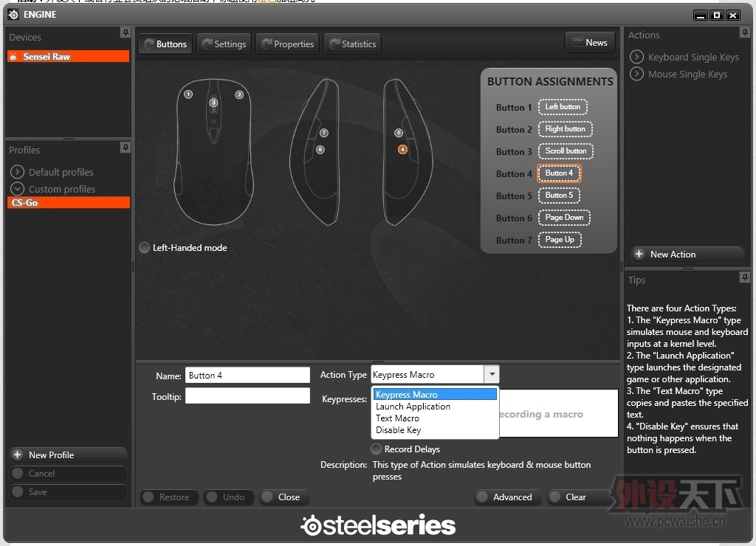This screenshot has height=546, width=756.
Task: Click the Save profile button
Action: coord(68,491)
